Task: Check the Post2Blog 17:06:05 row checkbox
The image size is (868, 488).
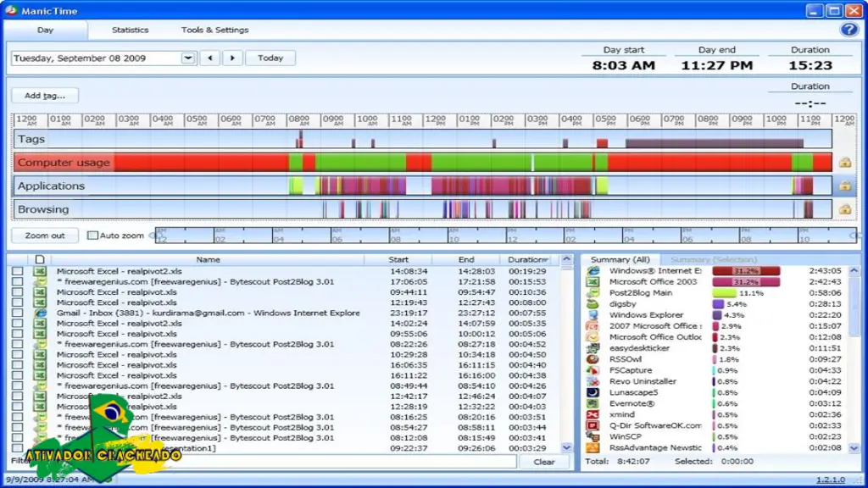Action: (x=18, y=281)
